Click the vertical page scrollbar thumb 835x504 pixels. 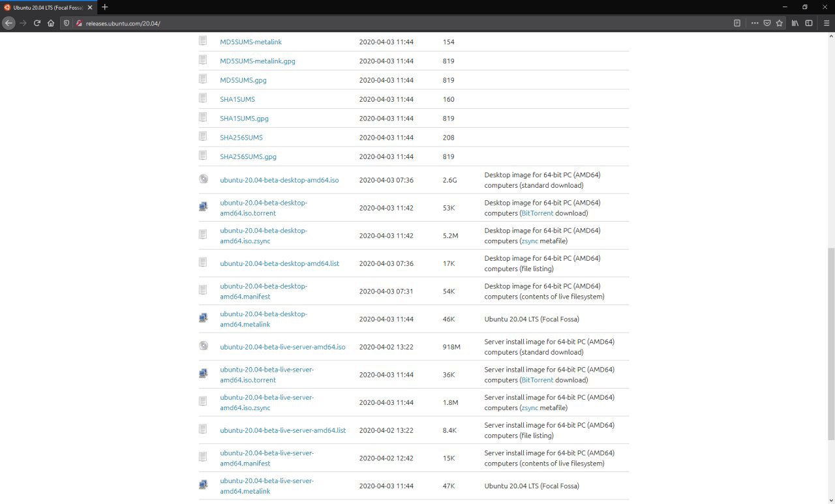(831, 344)
